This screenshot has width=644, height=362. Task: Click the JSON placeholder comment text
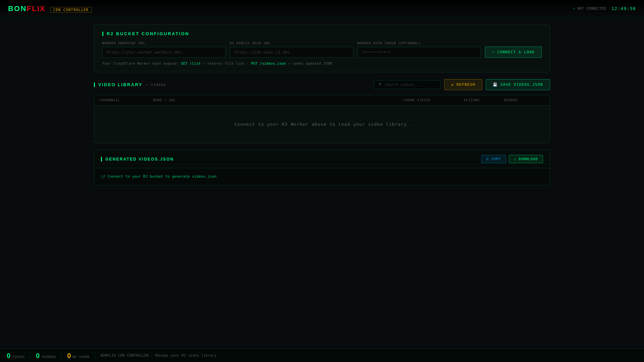point(159,177)
